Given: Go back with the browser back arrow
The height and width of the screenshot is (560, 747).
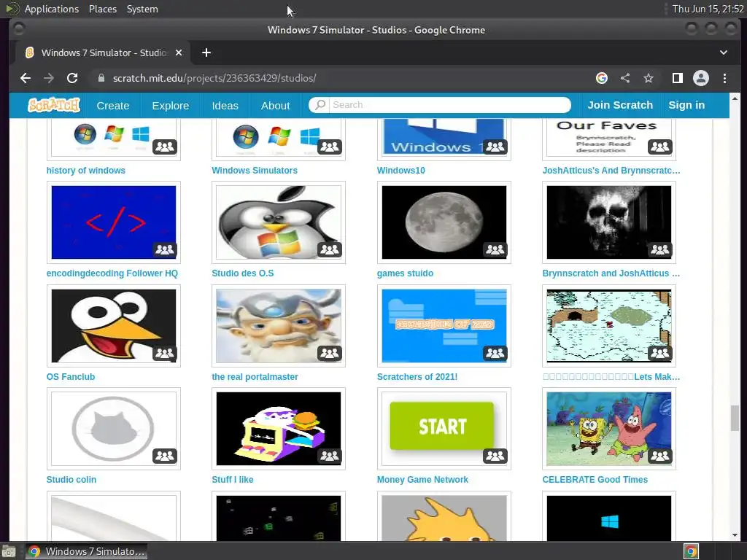Looking at the screenshot, I should pos(26,78).
